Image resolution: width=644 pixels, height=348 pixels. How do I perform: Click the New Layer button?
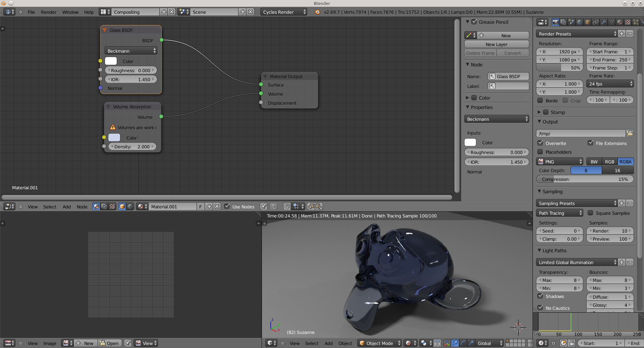pyautogui.click(x=497, y=44)
